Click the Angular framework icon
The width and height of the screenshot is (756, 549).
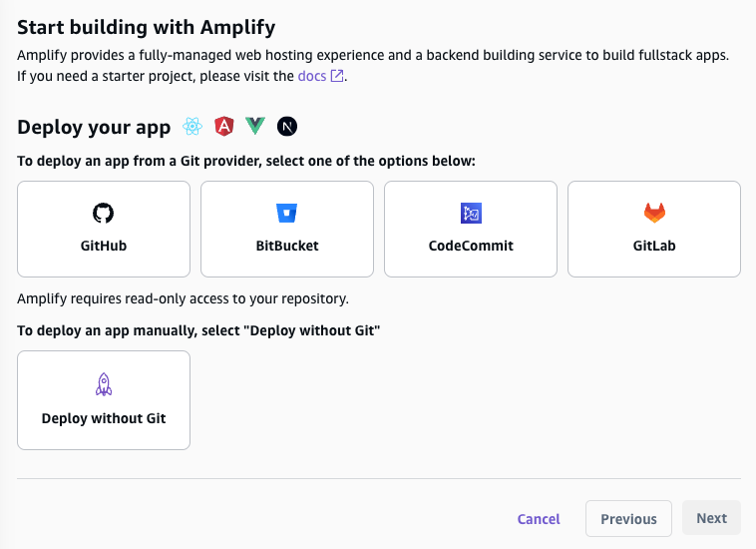224,127
